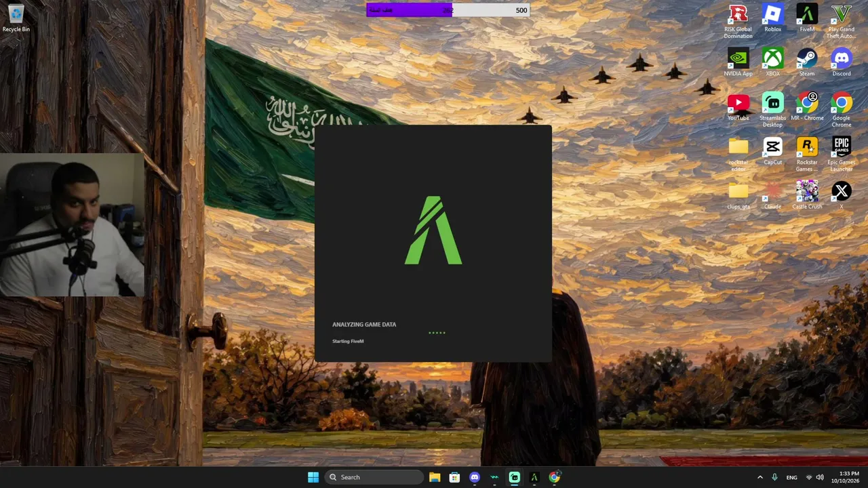Launch Steam from the desktop
The image size is (868, 488).
click(807, 62)
